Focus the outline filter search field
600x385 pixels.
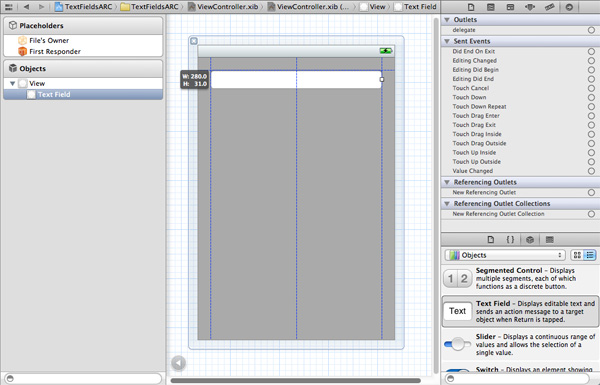pos(83,378)
